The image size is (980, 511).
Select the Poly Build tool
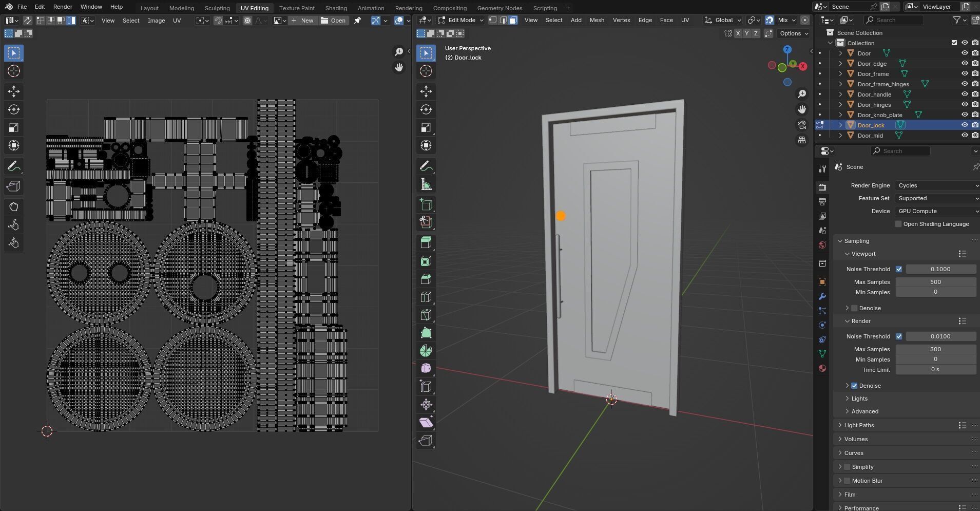[426, 333]
